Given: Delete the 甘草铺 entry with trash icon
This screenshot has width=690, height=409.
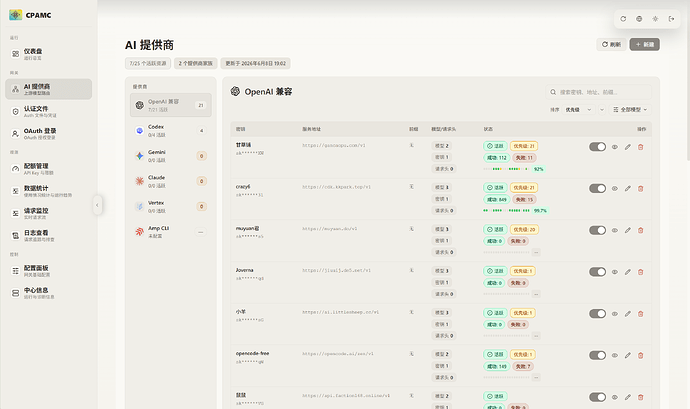Looking at the screenshot, I should coord(641,147).
